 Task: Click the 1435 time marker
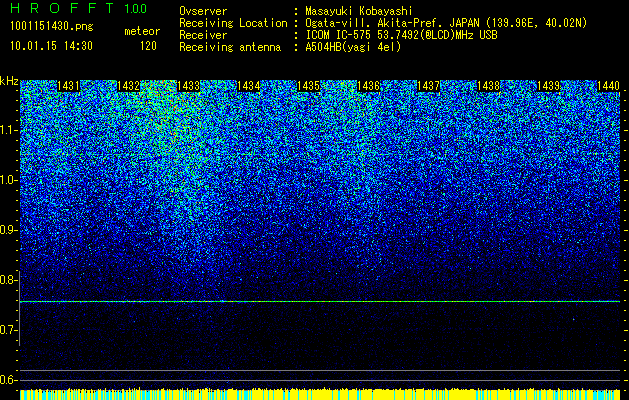308,86
